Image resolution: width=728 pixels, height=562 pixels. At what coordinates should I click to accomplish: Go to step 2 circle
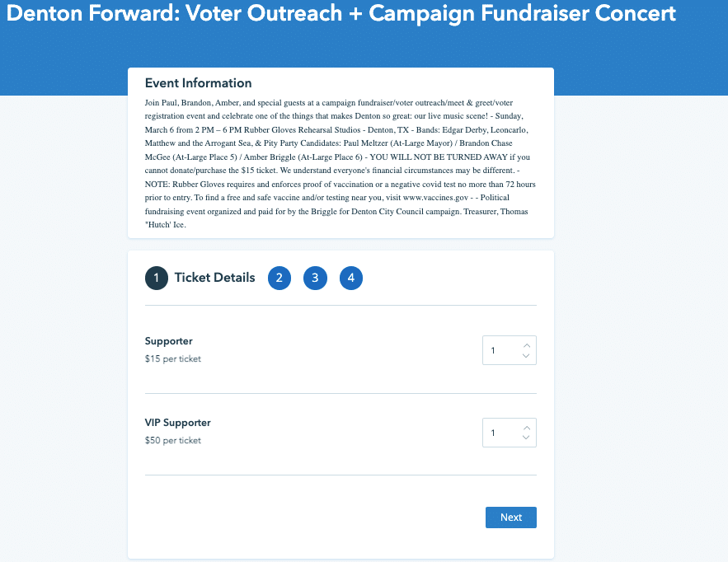coord(279,278)
